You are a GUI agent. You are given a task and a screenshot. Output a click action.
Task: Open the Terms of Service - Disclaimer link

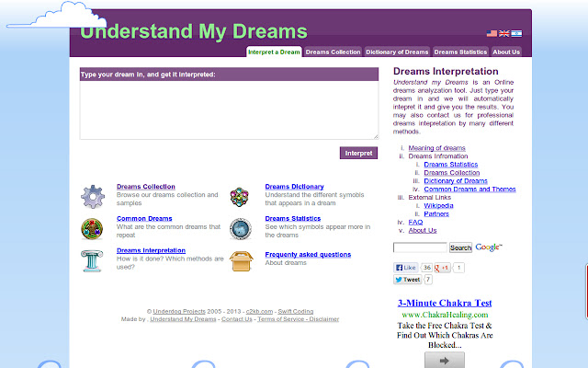pyautogui.click(x=298, y=319)
